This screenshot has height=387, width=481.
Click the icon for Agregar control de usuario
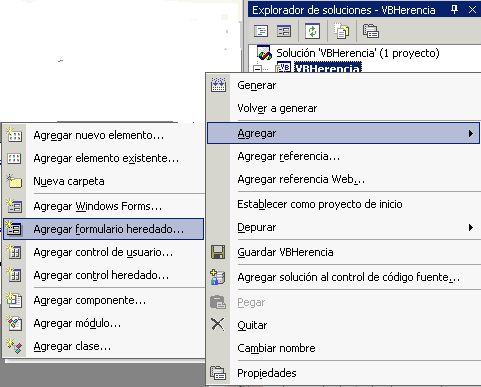coord(14,252)
